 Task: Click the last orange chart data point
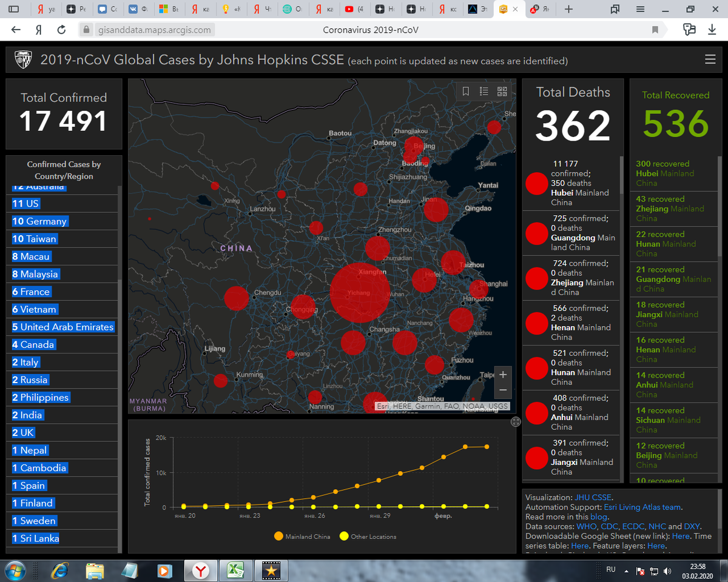coord(487,447)
